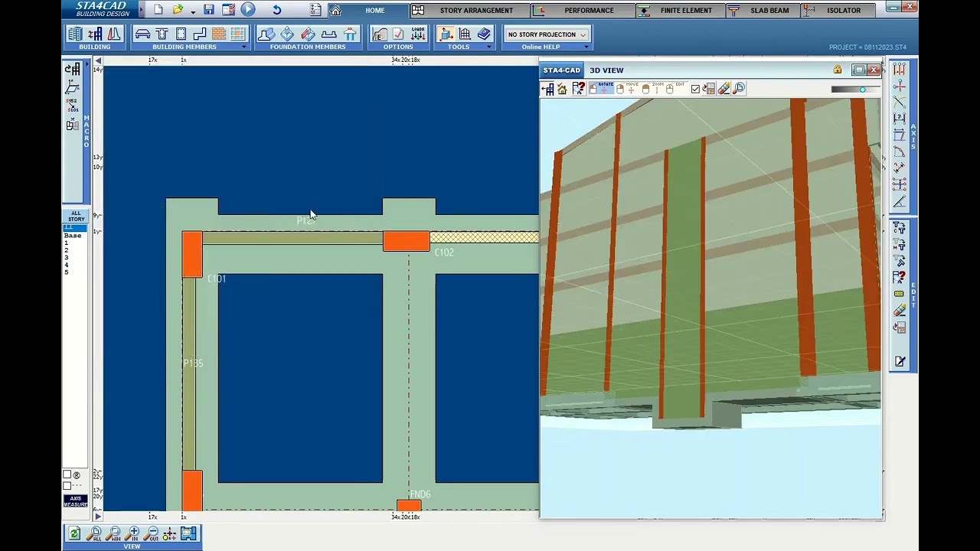Expand the Tools group arrow

pos(488,47)
